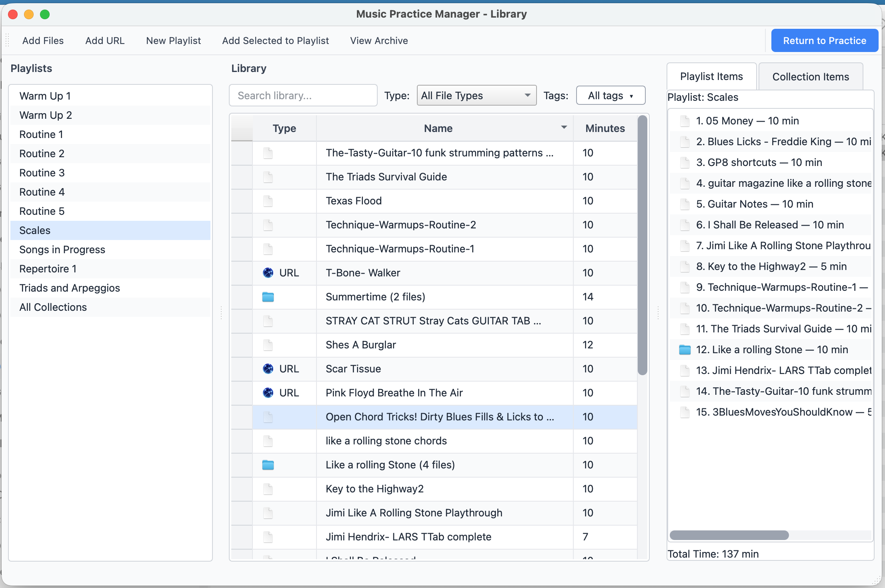Click the file icon for The Triads Survival Guide row
Image resolution: width=885 pixels, height=588 pixels.
point(268,177)
